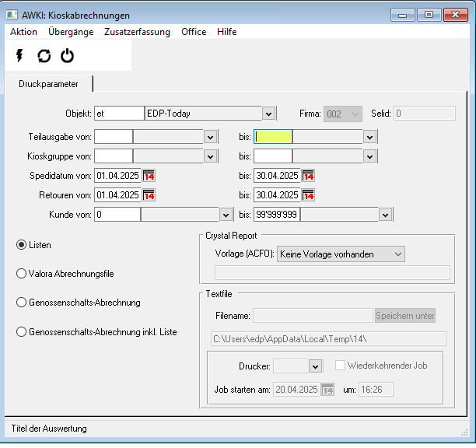476x448 pixels.
Task: Open calendar for Retouren bis date
Action: pyautogui.click(x=308, y=194)
